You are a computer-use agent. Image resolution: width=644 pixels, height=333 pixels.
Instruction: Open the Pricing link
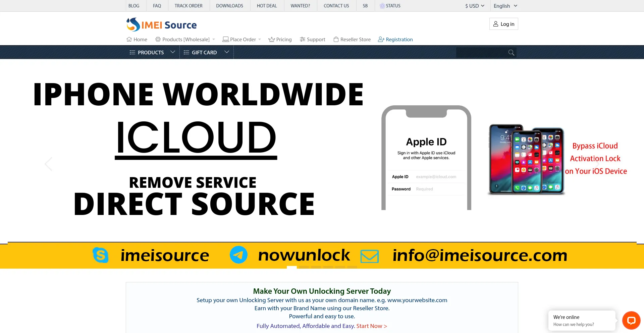click(280, 39)
